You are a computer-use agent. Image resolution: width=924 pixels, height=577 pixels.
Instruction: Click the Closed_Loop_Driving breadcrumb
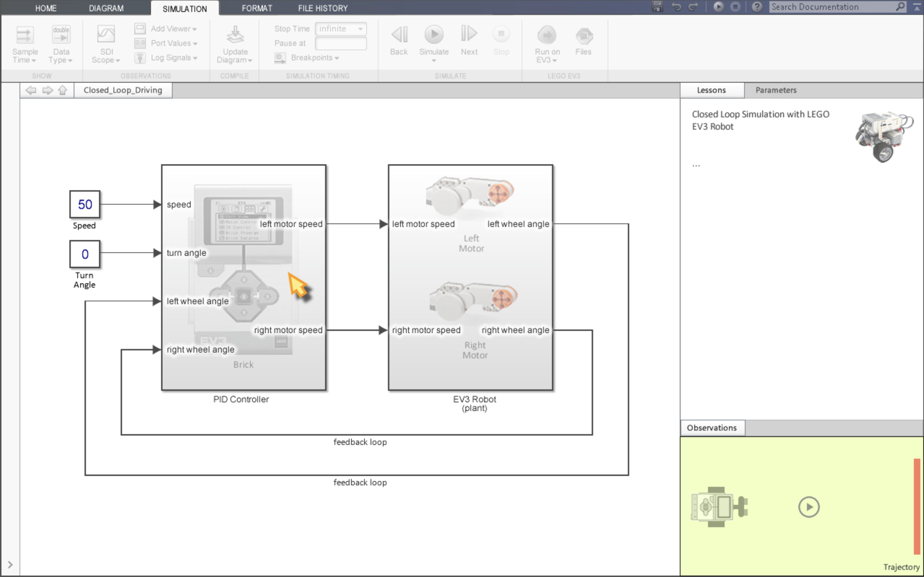122,91
